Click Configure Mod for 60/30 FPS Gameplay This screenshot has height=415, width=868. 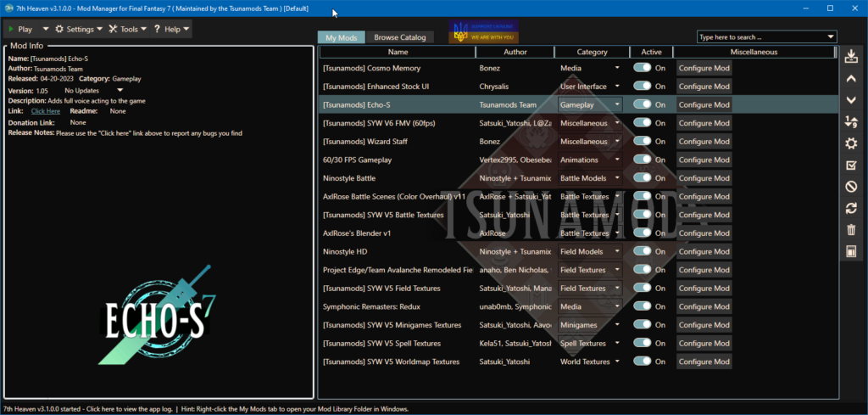[x=704, y=160]
